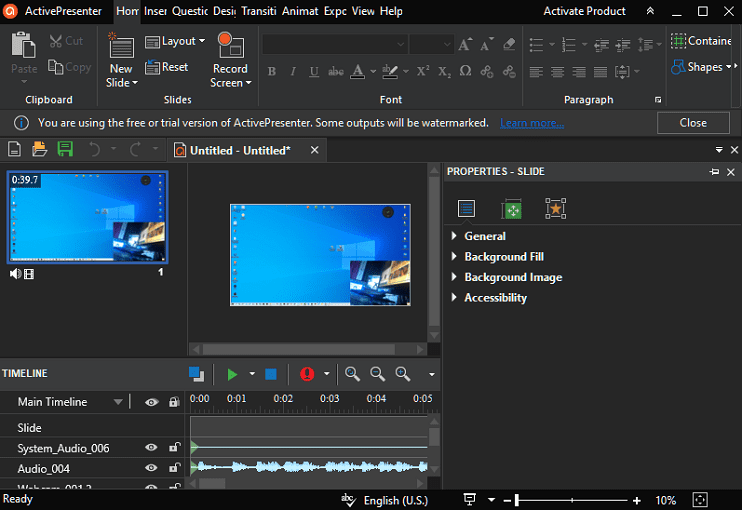Image resolution: width=742 pixels, height=510 pixels.
Task: Open the font name combo box
Action: (335, 44)
